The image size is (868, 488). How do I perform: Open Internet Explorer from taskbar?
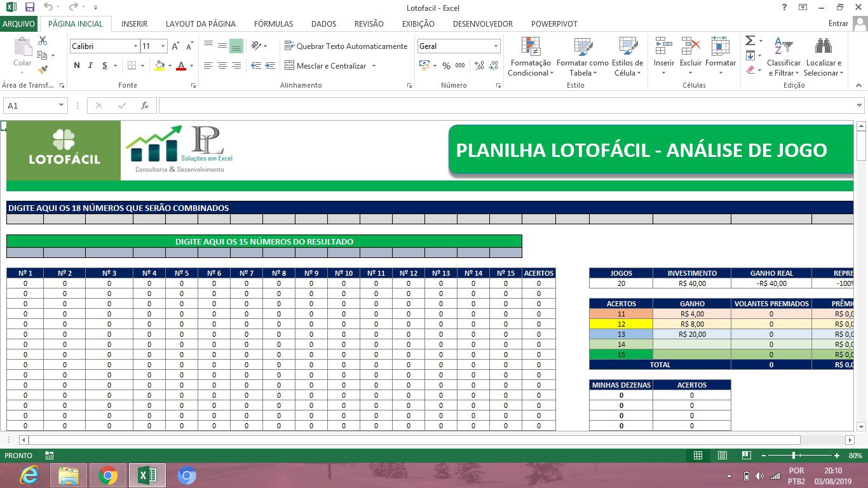(x=29, y=475)
